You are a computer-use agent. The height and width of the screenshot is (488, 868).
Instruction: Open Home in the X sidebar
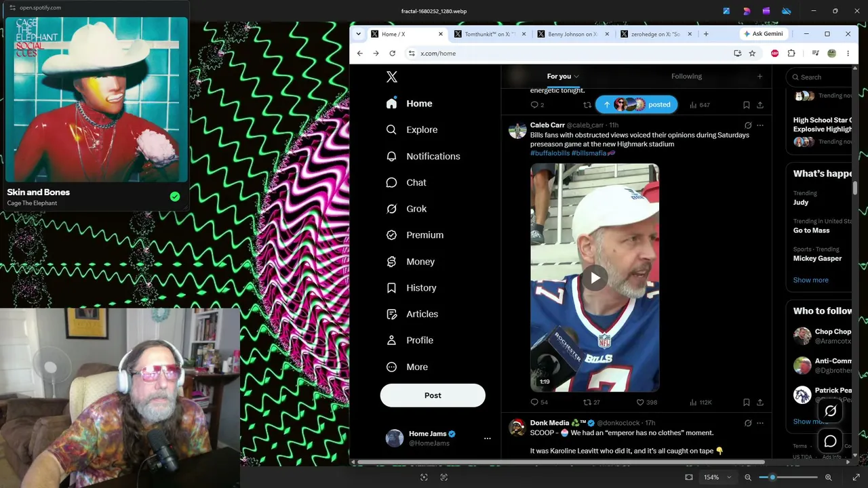410,103
